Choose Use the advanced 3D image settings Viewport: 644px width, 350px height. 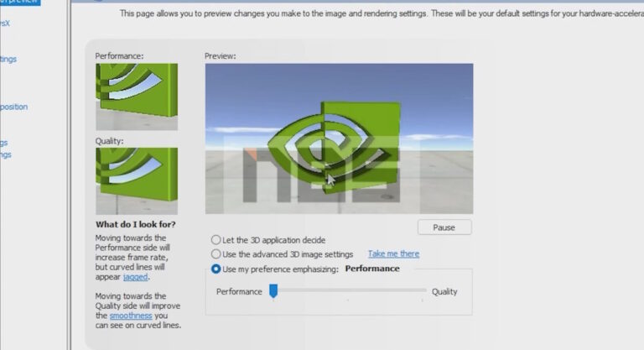216,254
